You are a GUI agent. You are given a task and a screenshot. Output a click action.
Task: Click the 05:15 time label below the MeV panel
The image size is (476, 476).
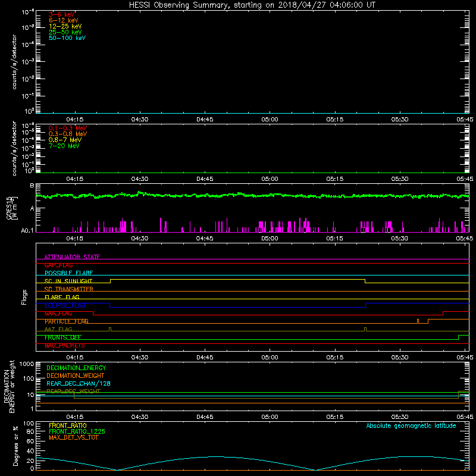[x=334, y=179]
